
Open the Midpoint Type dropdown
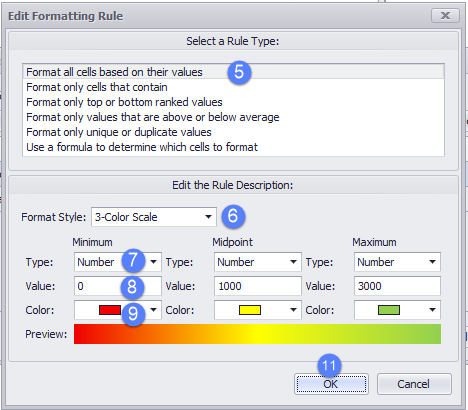coord(258,262)
